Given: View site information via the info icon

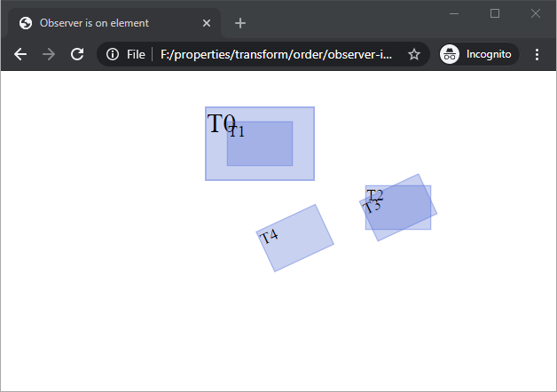Looking at the screenshot, I should [113, 54].
